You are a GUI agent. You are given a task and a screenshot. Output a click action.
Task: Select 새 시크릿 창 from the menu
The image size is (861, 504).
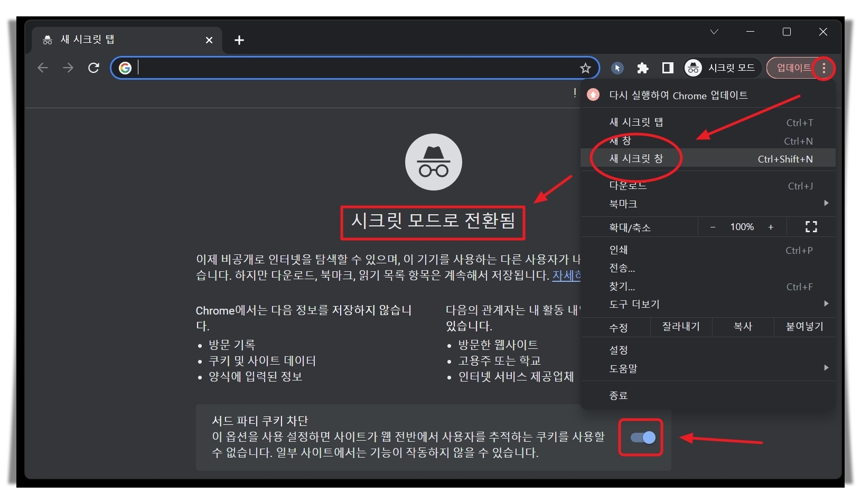(x=708, y=158)
